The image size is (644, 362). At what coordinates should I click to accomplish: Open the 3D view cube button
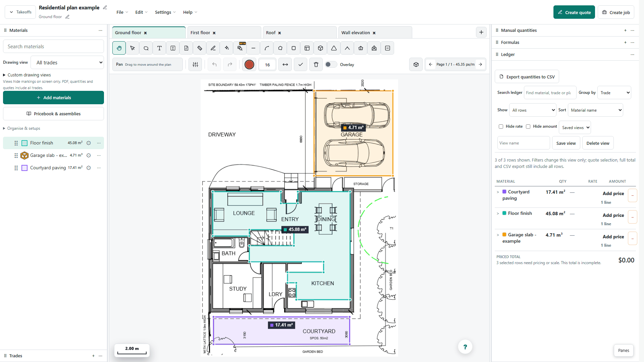tap(416, 64)
